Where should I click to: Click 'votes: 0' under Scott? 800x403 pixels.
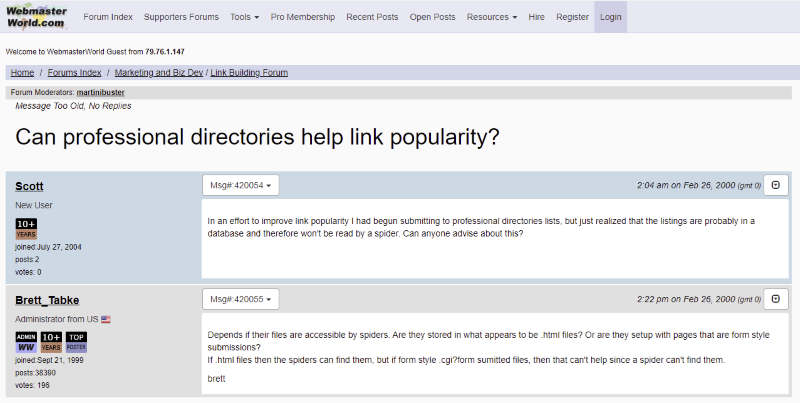(28, 272)
